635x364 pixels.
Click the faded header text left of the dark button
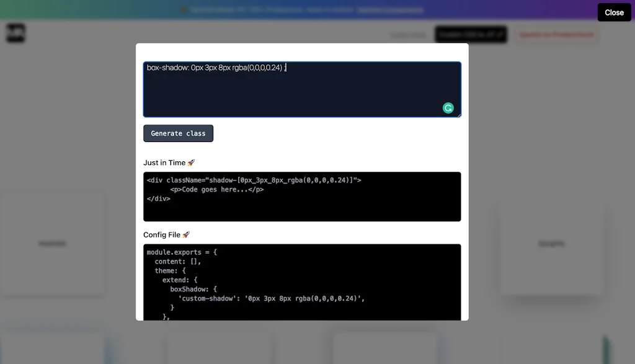click(408, 35)
